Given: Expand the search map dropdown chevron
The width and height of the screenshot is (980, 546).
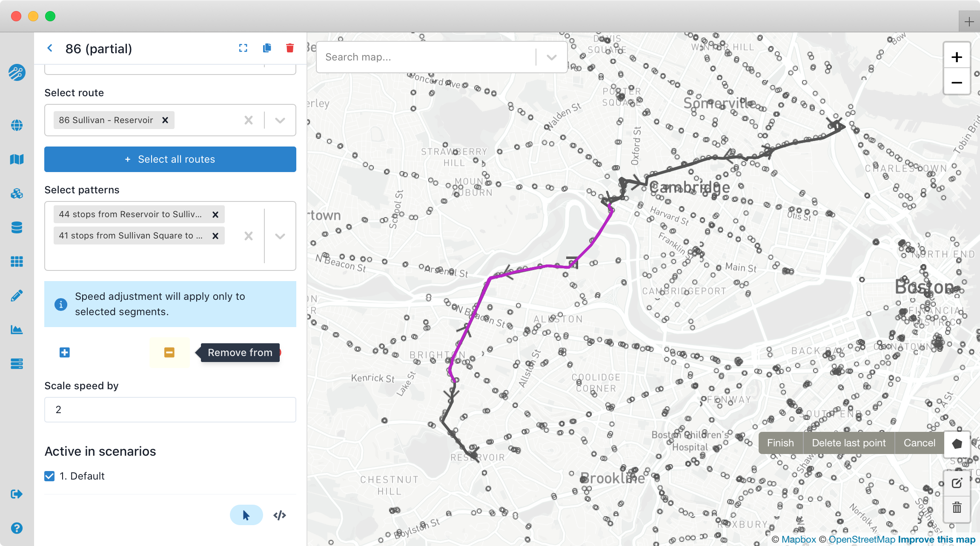Looking at the screenshot, I should (x=552, y=57).
